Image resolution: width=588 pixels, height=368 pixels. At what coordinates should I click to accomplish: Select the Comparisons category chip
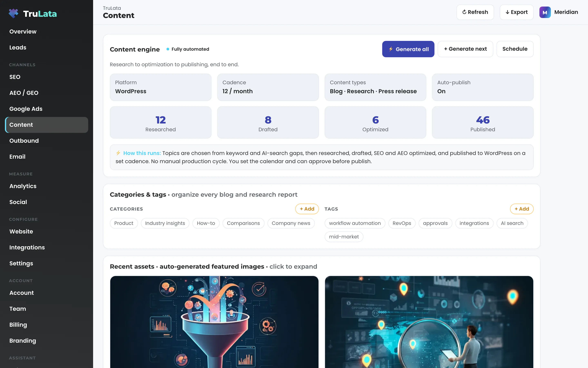coord(243,223)
